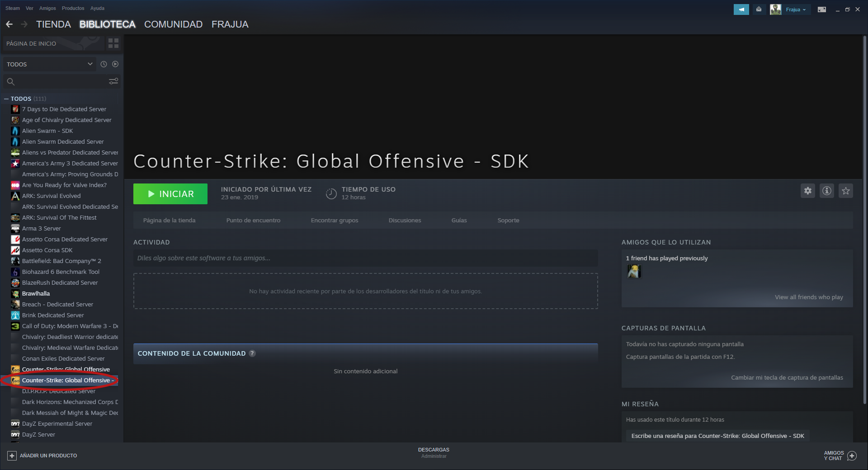Click the green INICIAR button
868x470 pixels.
coord(170,194)
